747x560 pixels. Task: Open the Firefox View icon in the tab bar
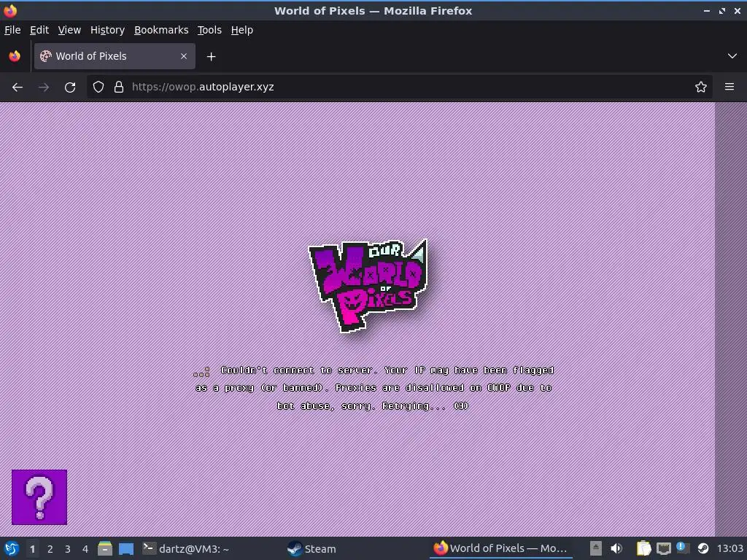coord(15,56)
